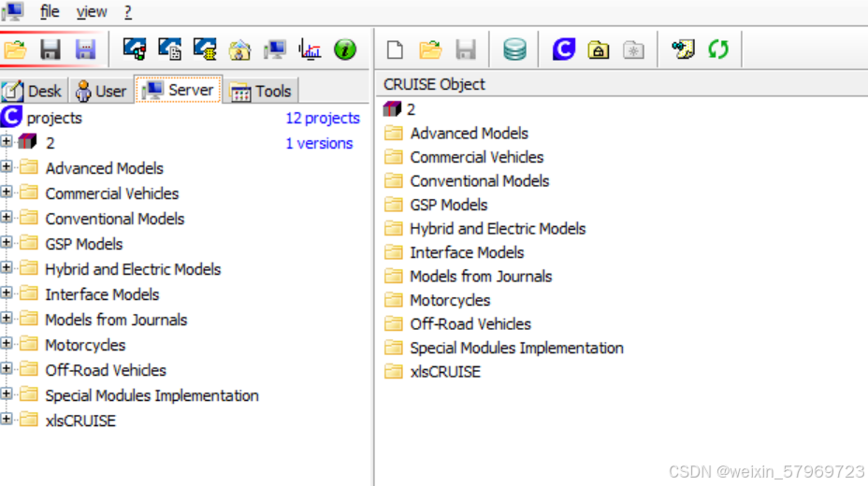The width and height of the screenshot is (868, 486).
Task: Click the greyed new folder icon
Action: tap(633, 50)
